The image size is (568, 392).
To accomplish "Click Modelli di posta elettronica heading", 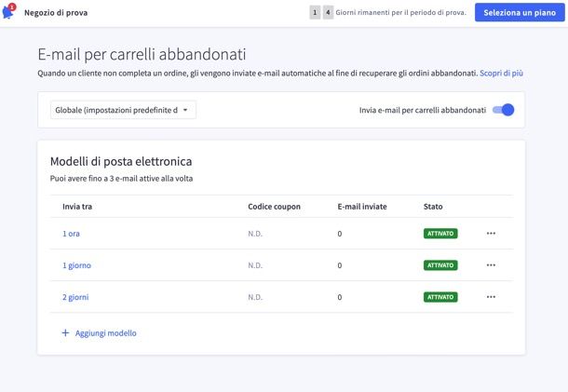I will click(x=121, y=162).
